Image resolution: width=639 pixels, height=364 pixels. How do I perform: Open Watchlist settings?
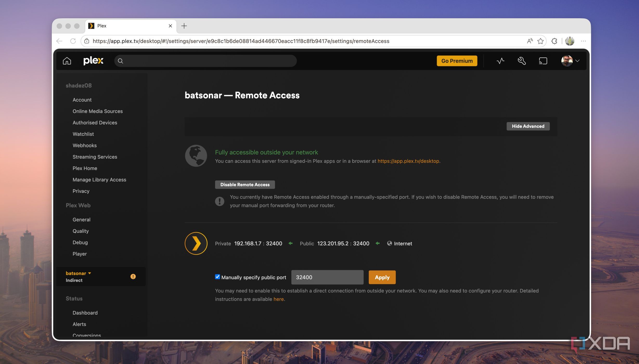click(83, 134)
